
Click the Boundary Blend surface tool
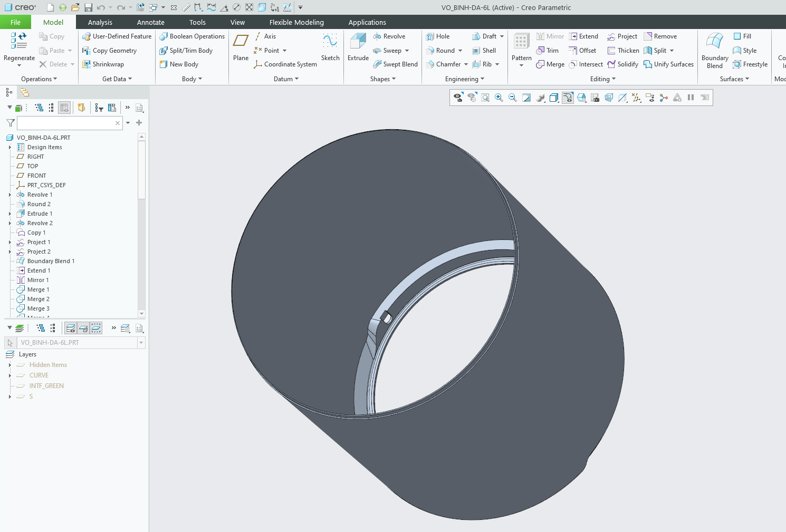[715, 50]
